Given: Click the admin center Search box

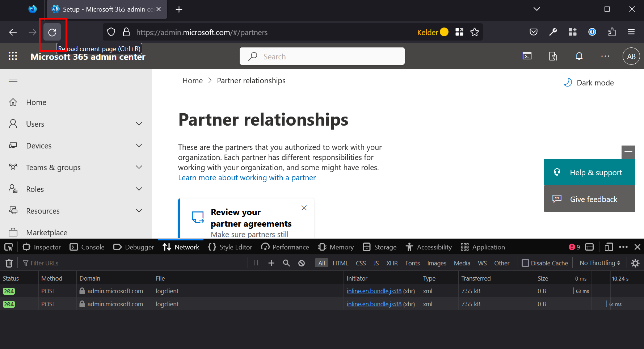Looking at the screenshot, I should click(x=322, y=56).
